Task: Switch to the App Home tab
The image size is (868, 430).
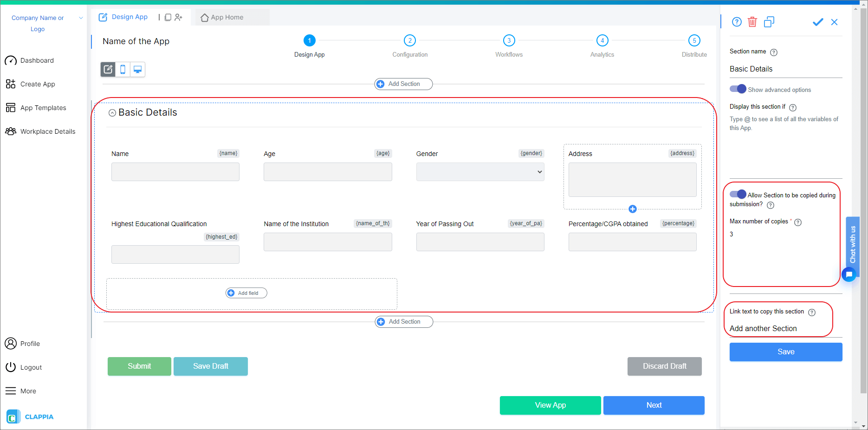Action: (x=223, y=17)
